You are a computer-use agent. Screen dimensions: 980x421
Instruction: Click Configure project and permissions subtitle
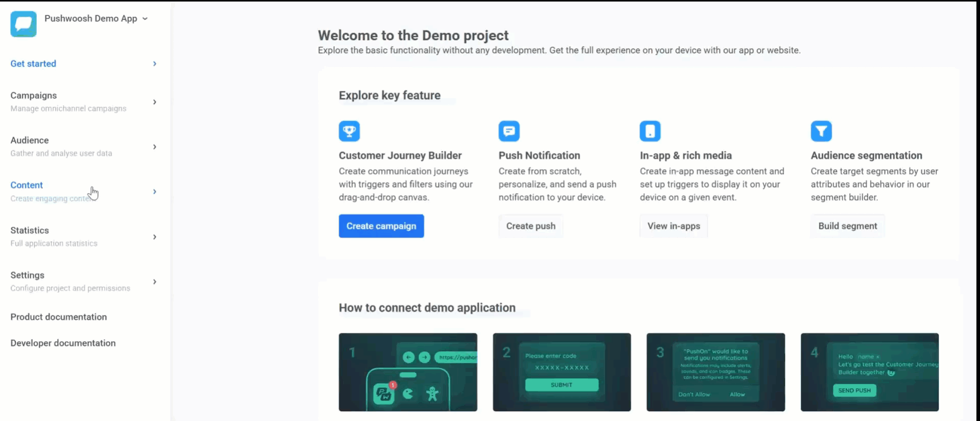[x=70, y=289]
